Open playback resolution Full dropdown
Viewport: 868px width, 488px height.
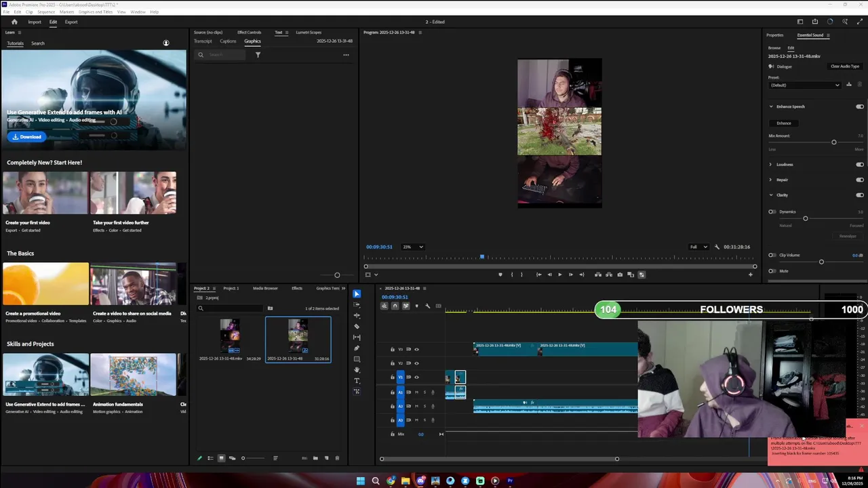pos(698,247)
